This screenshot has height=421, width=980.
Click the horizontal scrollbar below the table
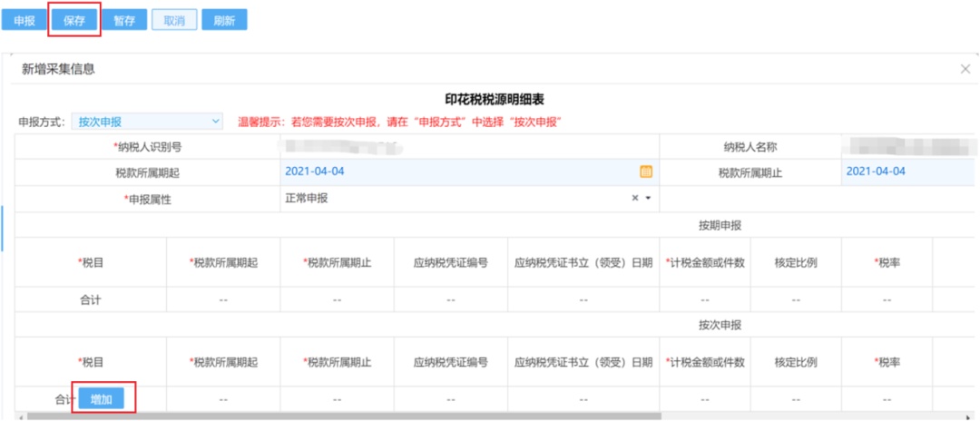454,416
